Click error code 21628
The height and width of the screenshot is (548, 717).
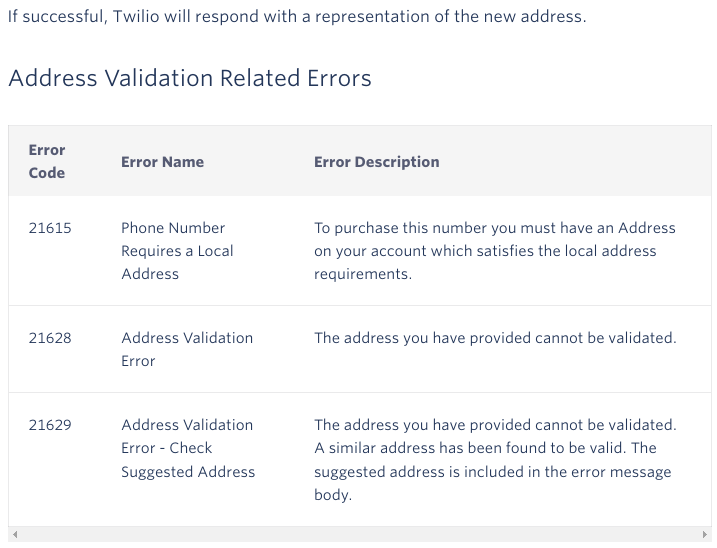(x=50, y=338)
